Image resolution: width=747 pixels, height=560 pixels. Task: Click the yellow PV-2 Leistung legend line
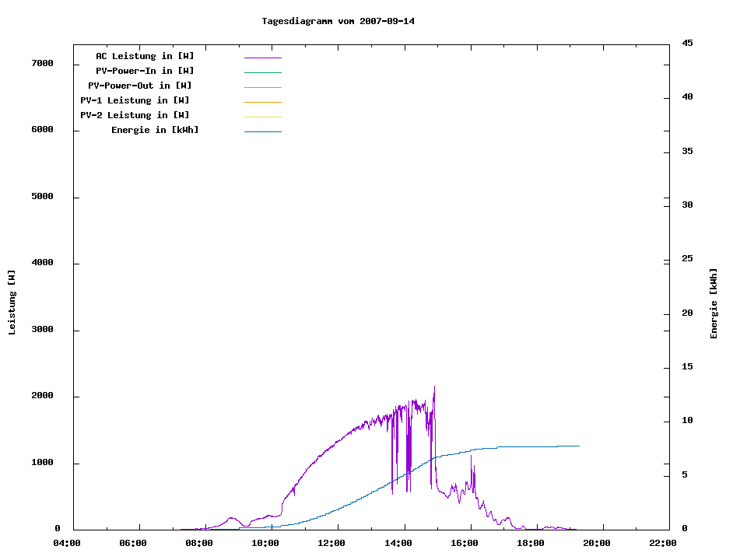click(262, 117)
